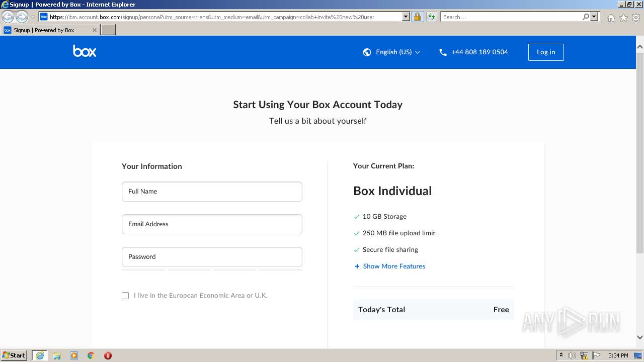The image size is (644, 362).
Task: Click the taskbar clock 3:34 PM
Action: (x=618, y=355)
